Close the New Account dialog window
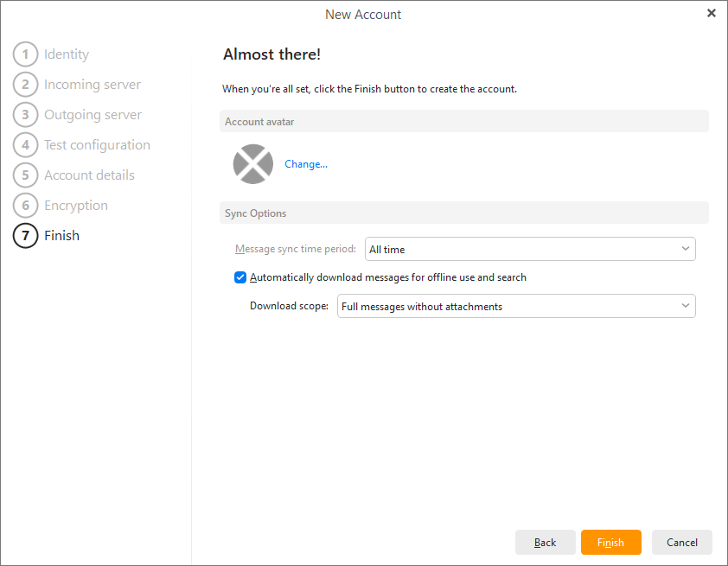 [711, 13]
